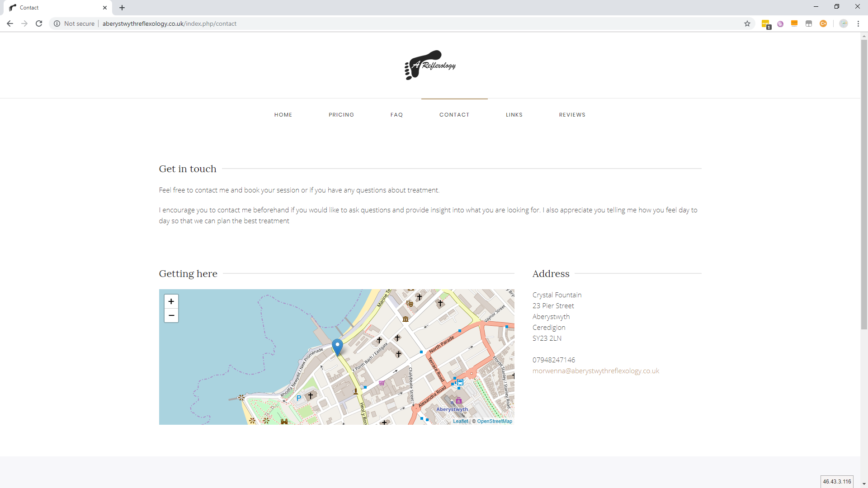Open the Reviews page
The height and width of the screenshot is (488, 868).
point(572,115)
